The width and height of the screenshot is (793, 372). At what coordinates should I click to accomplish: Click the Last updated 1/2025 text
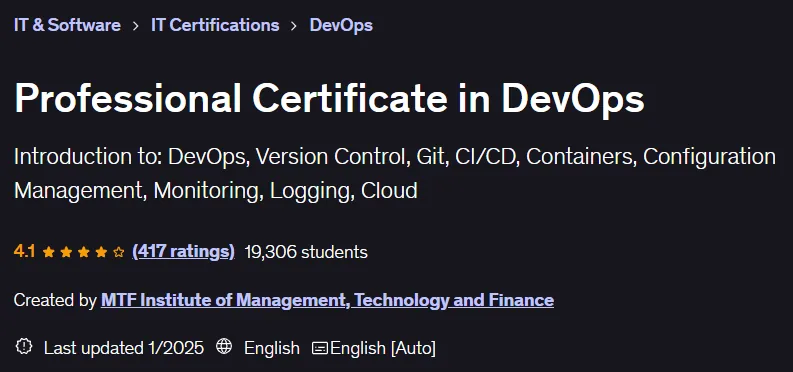pos(124,348)
